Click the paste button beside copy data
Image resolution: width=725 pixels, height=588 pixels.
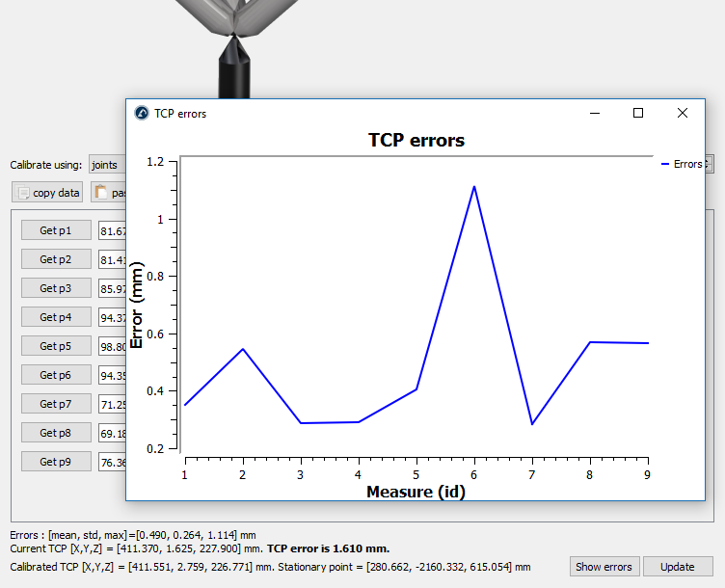point(109,193)
